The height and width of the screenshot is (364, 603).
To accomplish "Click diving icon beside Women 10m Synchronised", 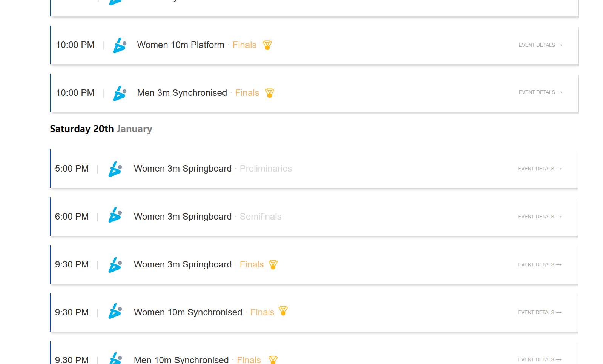I will pyautogui.click(x=115, y=311).
